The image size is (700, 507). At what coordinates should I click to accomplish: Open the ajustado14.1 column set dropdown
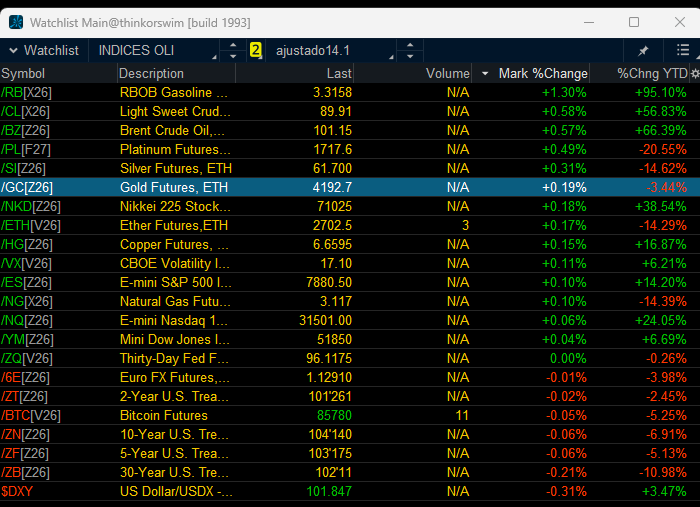(331, 50)
